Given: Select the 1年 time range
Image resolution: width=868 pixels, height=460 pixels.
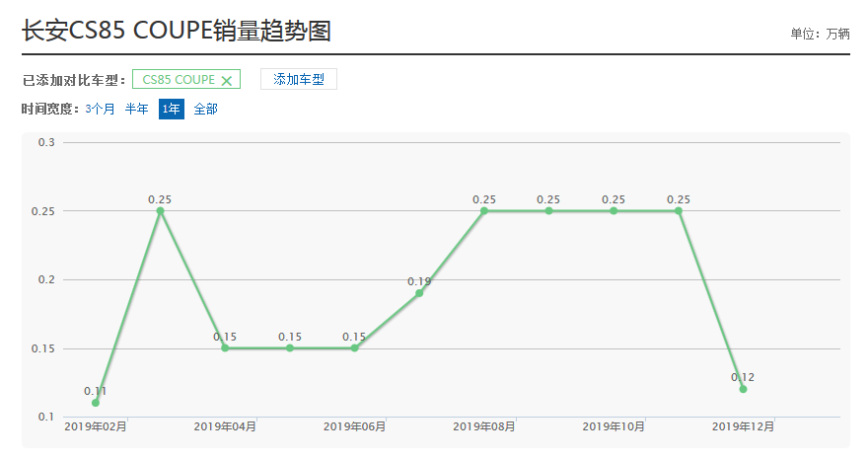Looking at the screenshot, I should [x=171, y=109].
